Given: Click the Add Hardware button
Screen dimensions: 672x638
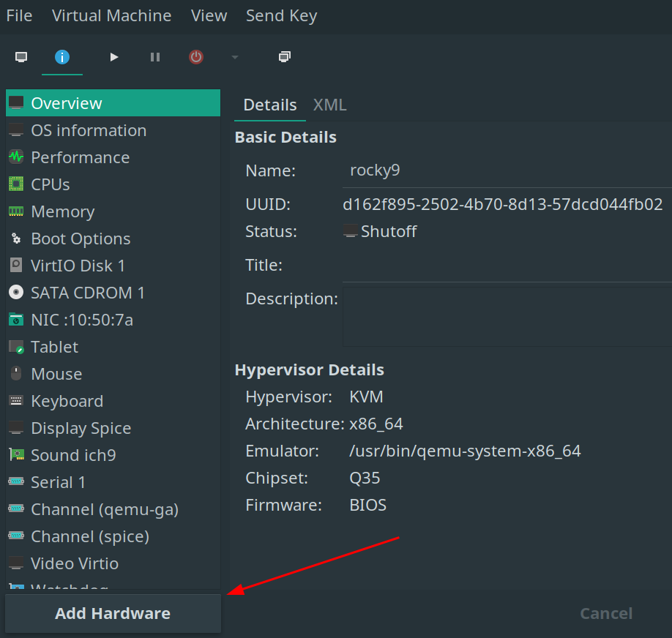Looking at the screenshot, I should tap(113, 613).
